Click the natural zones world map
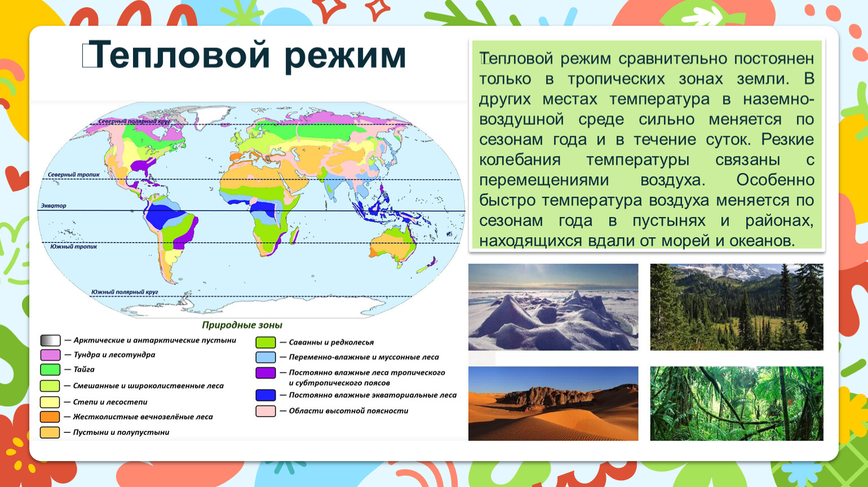 coord(251,210)
